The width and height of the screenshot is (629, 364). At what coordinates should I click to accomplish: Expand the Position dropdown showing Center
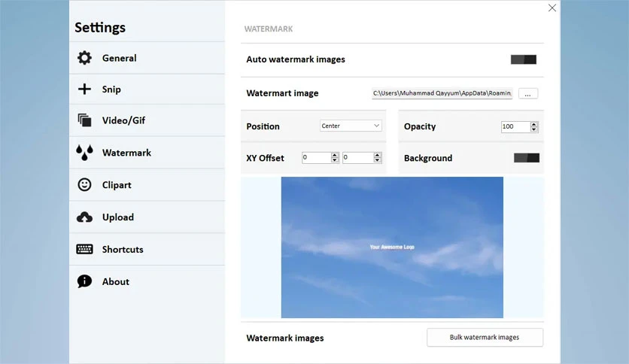[x=351, y=126]
